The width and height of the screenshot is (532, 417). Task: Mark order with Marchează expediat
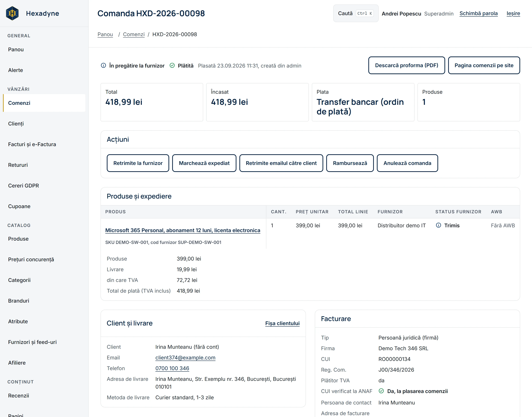point(204,163)
